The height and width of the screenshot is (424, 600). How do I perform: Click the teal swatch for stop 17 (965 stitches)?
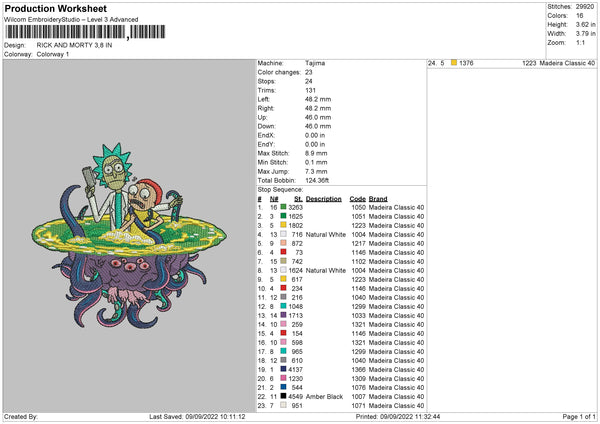[x=283, y=351]
